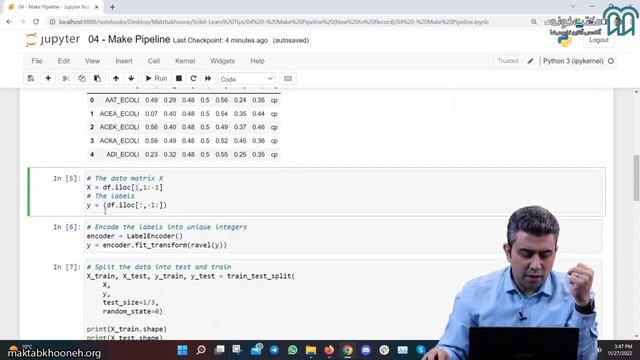Open the command palette keyboard icon

tap(288, 78)
